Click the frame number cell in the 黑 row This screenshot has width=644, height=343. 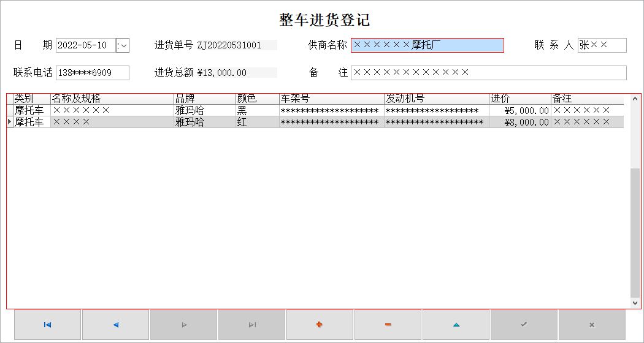coord(332,110)
